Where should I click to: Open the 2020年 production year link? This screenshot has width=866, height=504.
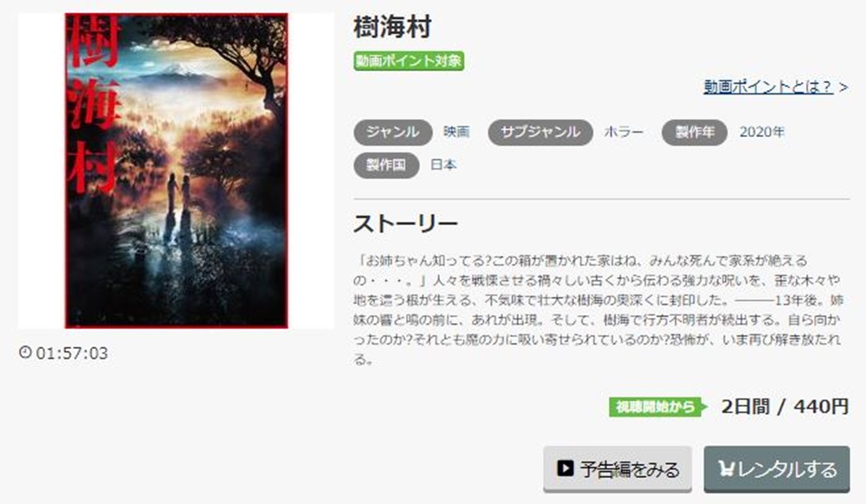[x=761, y=132]
